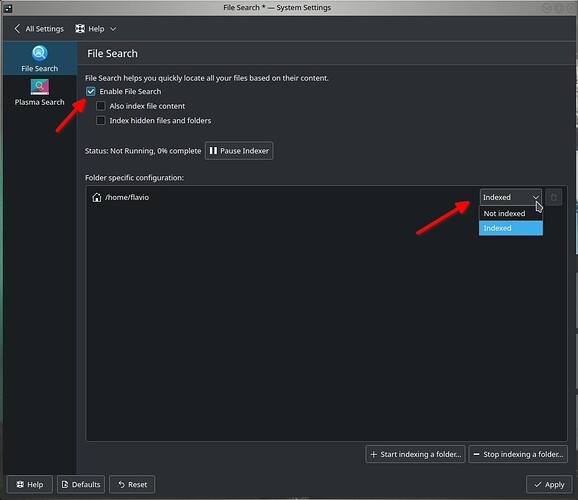Click the pause icon on Pause Indexer

213,151
